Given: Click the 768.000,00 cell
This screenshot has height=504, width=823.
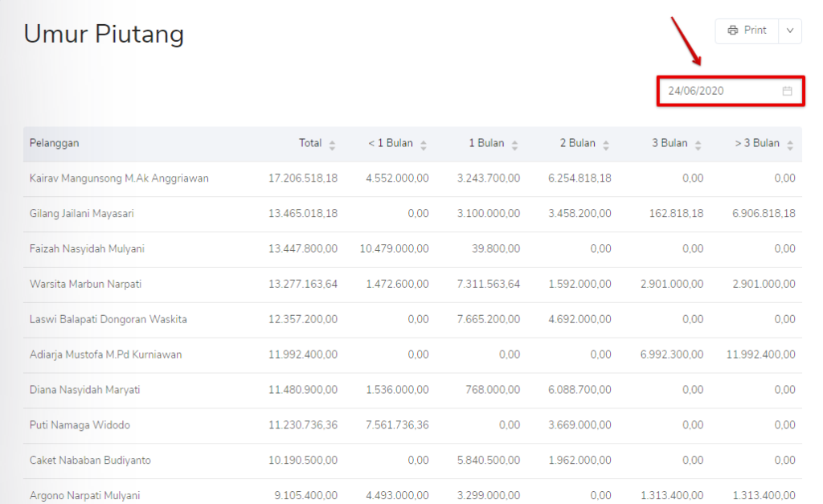Looking at the screenshot, I should coord(493,390).
